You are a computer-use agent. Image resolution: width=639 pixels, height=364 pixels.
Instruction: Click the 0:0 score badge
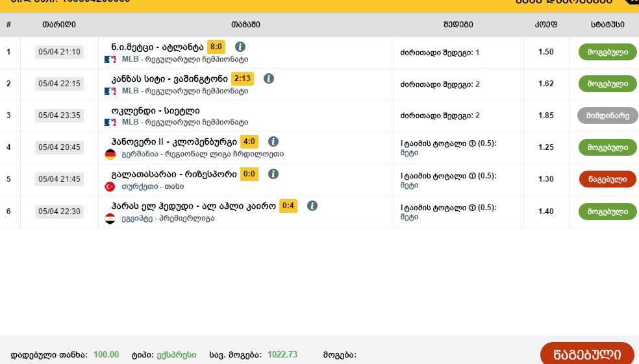coord(249,175)
